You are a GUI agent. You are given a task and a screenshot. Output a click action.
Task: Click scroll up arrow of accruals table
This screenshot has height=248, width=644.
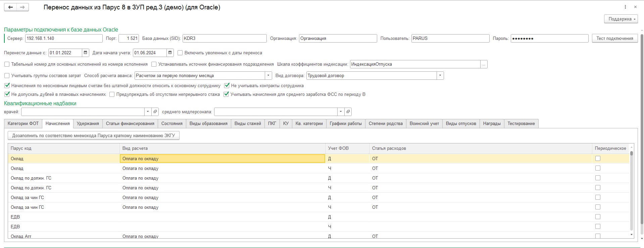point(631,147)
